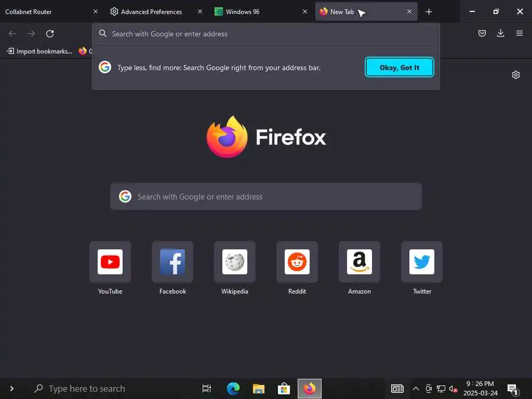Click the muted volume tray icon
The width and height of the screenshot is (532, 399).
453,389
